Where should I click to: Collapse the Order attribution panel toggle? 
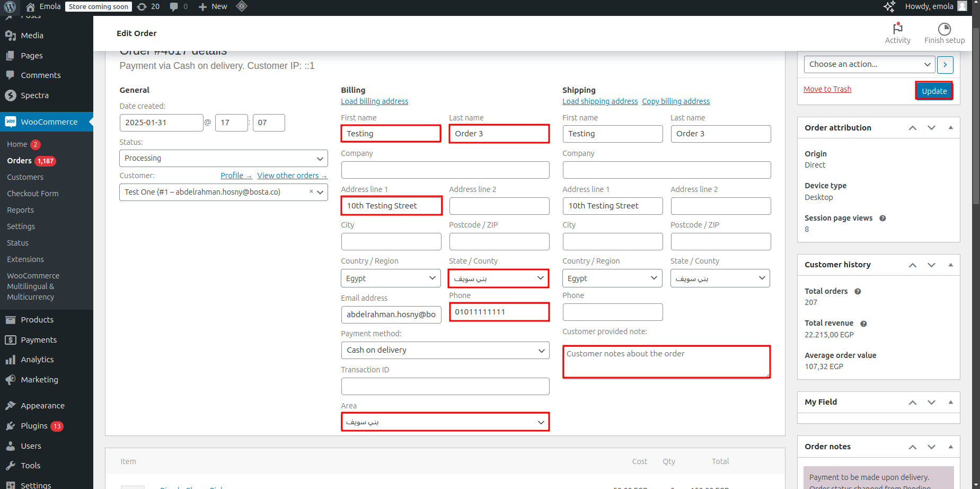point(950,128)
